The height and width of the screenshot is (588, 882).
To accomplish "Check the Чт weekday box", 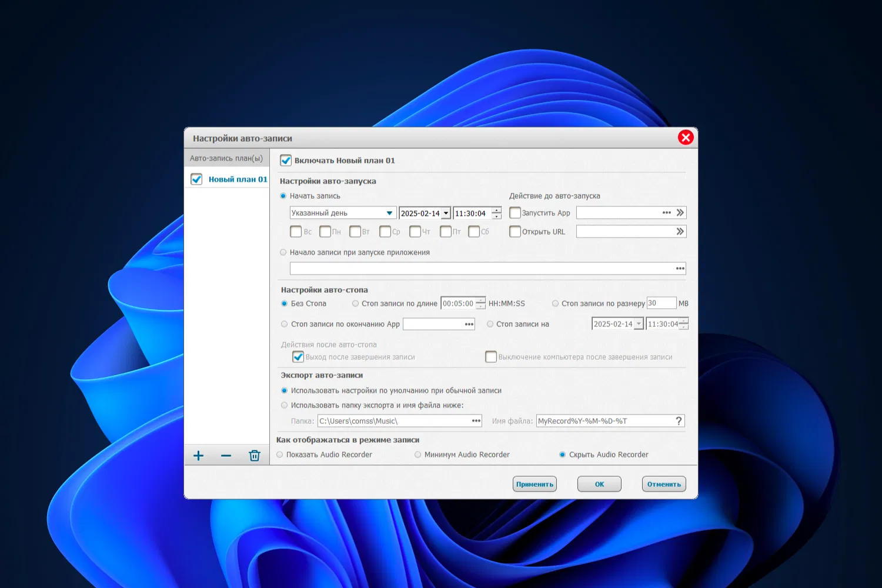I will pos(415,232).
